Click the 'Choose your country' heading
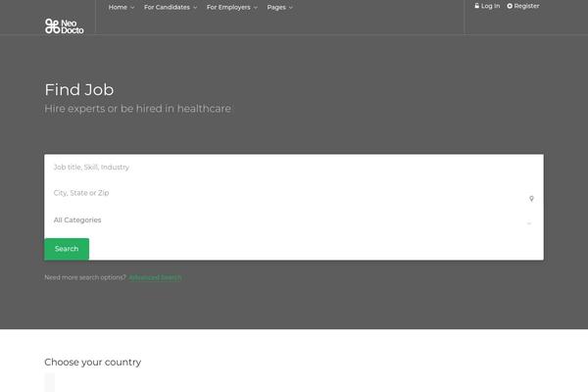The width and height of the screenshot is (588, 392). coord(93,363)
